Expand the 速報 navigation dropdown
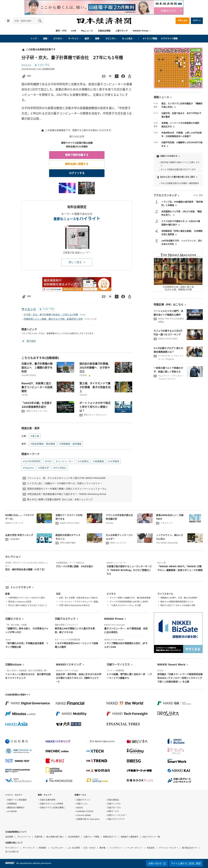This screenshot has width=208, height=868. (46, 38)
